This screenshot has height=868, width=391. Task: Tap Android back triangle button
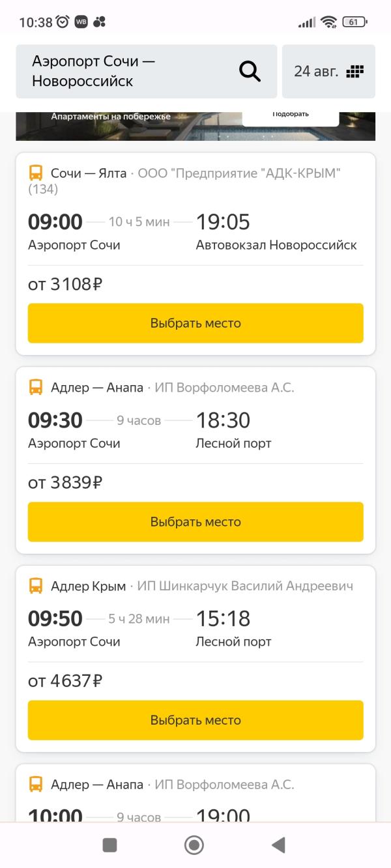pyautogui.click(x=278, y=845)
